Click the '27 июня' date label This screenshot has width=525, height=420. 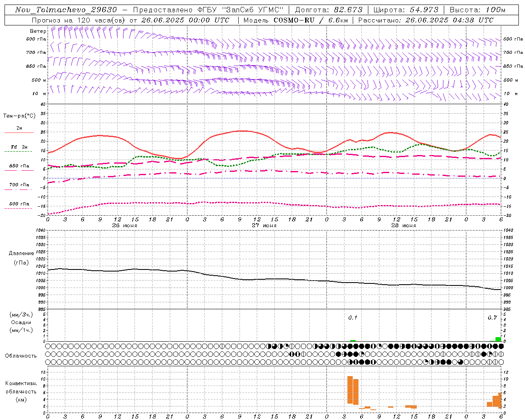pos(264,226)
